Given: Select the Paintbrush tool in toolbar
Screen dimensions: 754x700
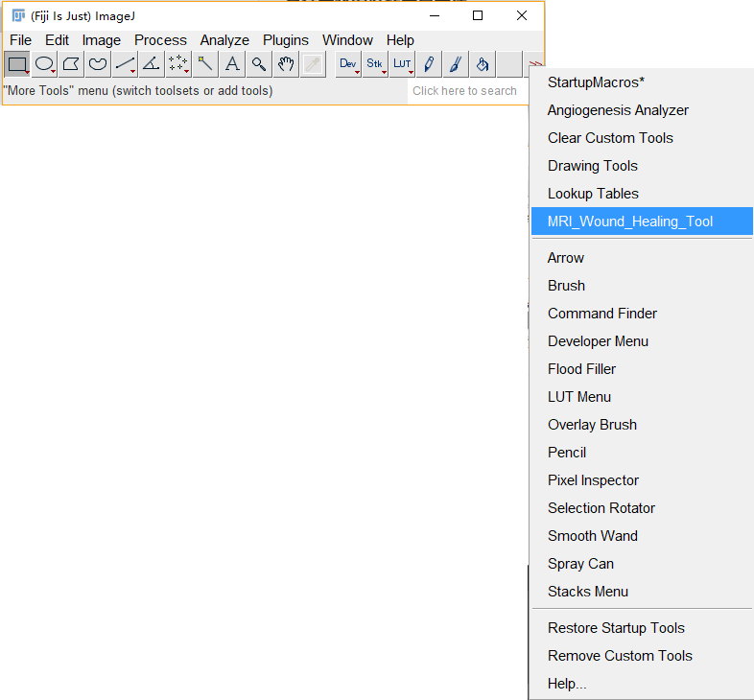Looking at the screenshot, I should coord(456,64).
